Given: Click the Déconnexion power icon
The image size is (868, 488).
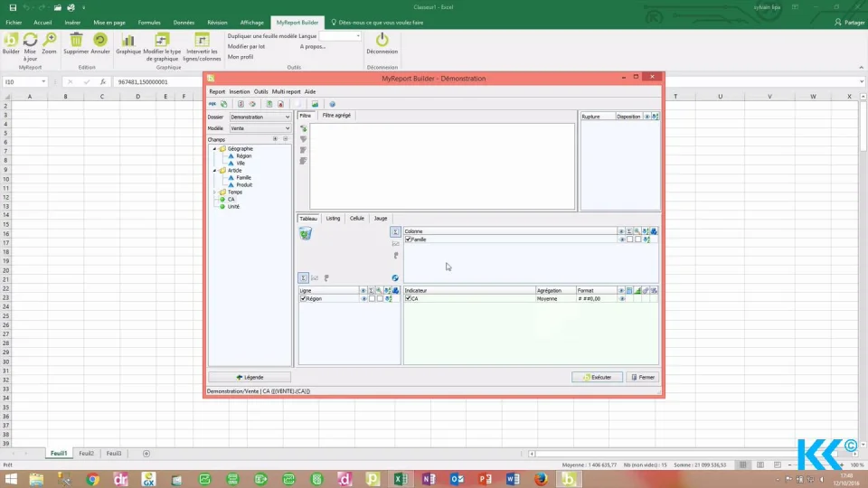Looking at the screenshot, I should point(382,39).
